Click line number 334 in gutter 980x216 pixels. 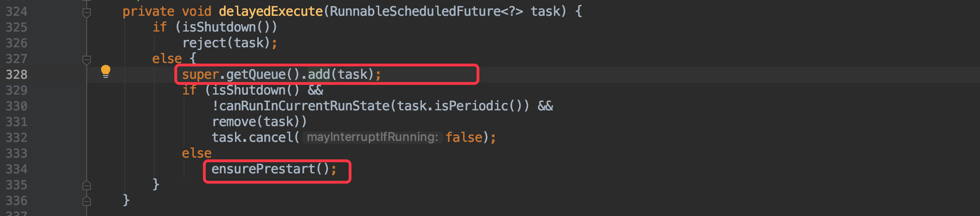click(17, 169)
